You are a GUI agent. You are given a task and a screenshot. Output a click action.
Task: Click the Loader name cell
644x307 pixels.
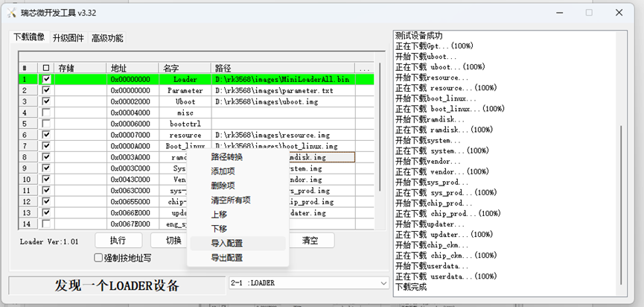click(x=185, y=79)
